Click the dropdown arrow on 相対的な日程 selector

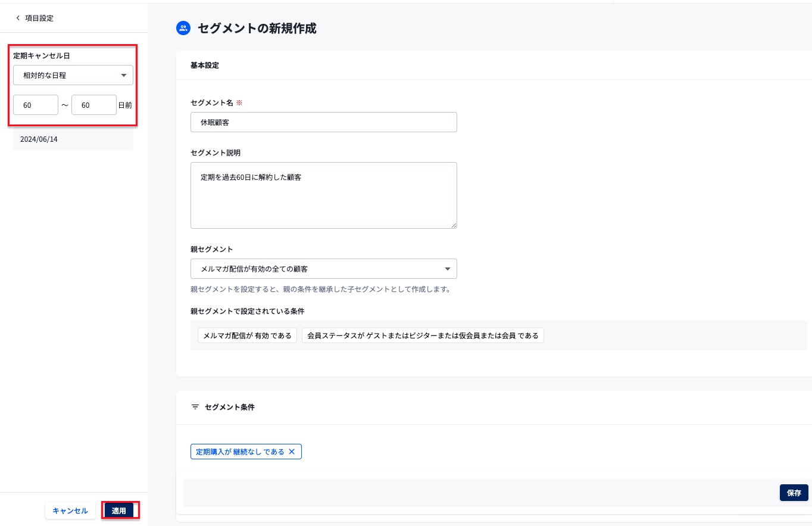123,75
